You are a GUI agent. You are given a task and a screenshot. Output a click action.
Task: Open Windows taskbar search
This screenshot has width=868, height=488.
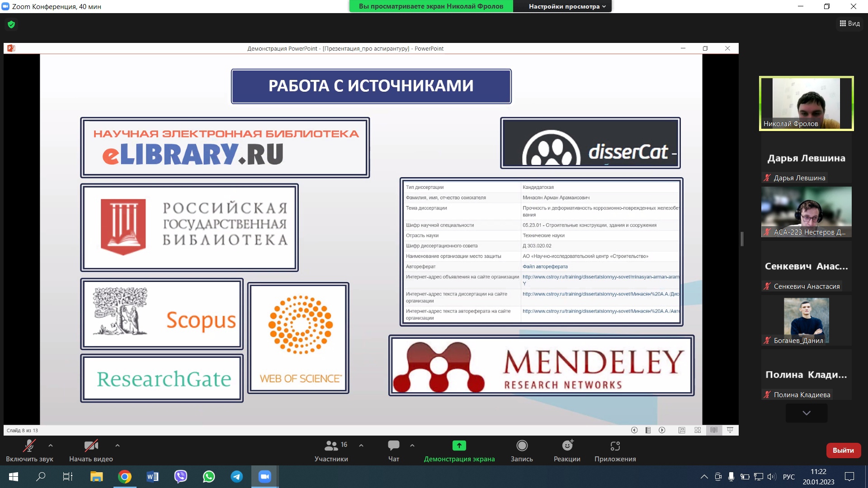(41, 477)
